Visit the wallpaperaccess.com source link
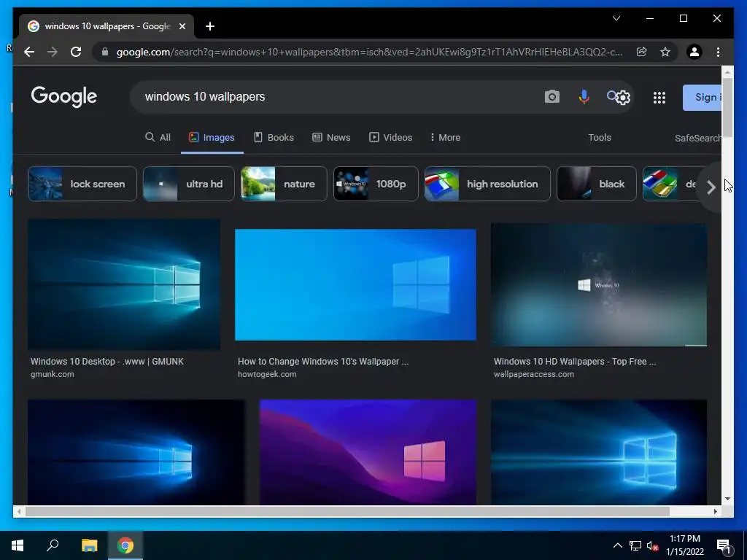The width and height of the screenshot is (747, 560). click(x=533, y=374)
